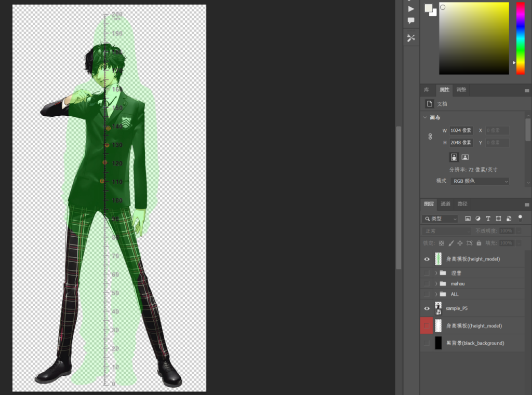Click the adjustment layer filter icon
The image size is (532, 395).
click(x=478, y=219)
